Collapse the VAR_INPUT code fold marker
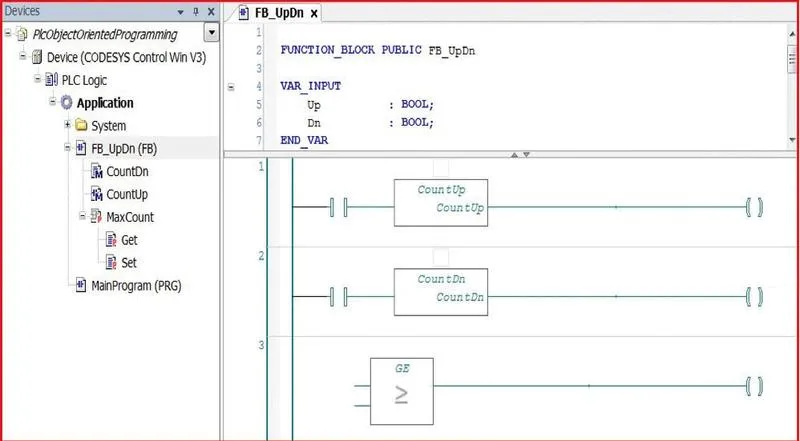800x441 pixels. (231, 87)
